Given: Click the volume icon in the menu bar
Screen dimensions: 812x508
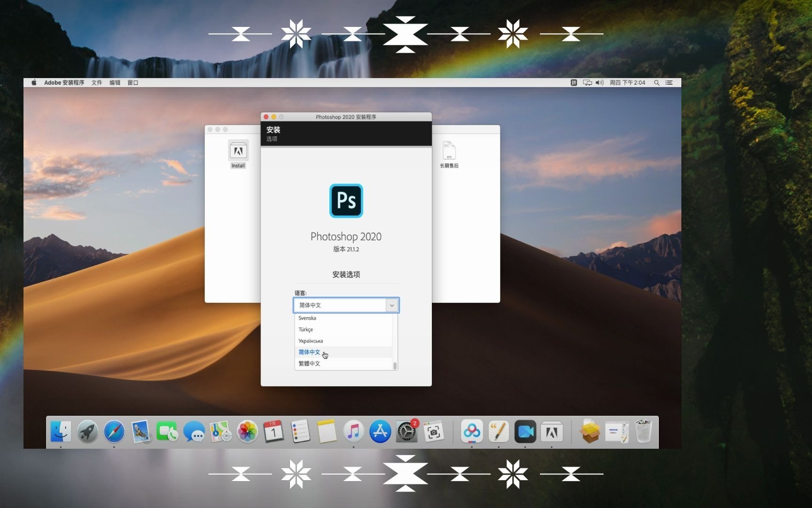Looking at the screenshot, I should pyautogui.click(x=600, y=82).
